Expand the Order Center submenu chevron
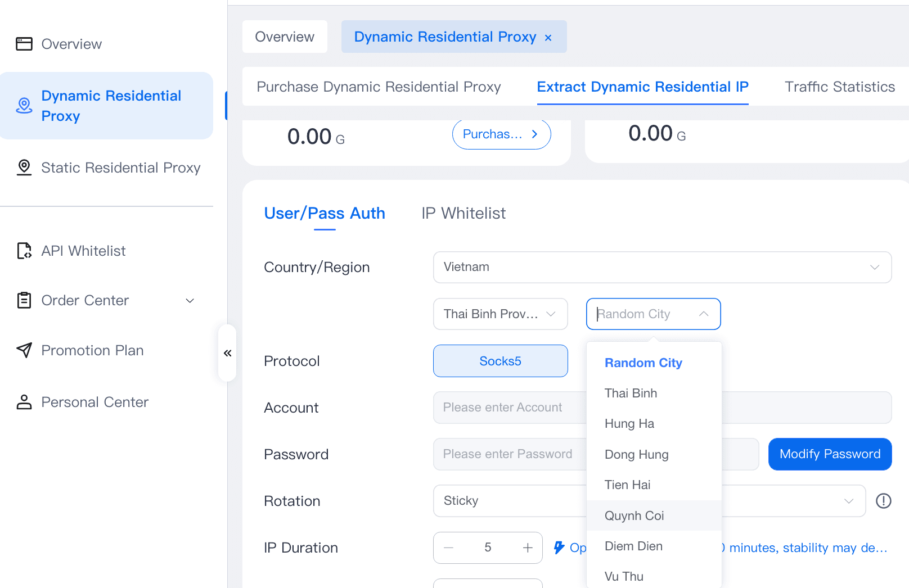The height and width of the screenshot is (588, 909). click(x=190, y=301)
